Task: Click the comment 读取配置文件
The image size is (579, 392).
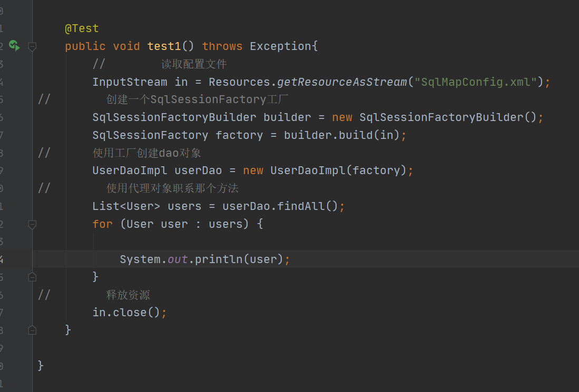Action: 194,64
